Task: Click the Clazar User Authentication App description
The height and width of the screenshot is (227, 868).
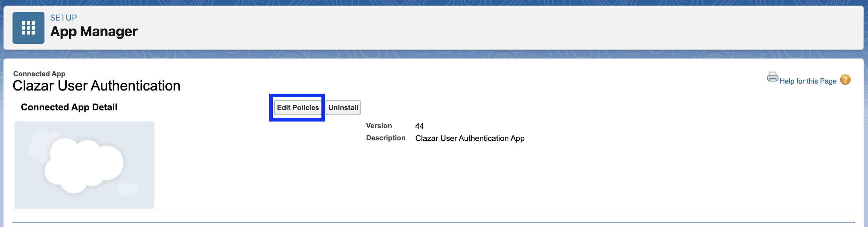Action: click(x=470, y=139)
